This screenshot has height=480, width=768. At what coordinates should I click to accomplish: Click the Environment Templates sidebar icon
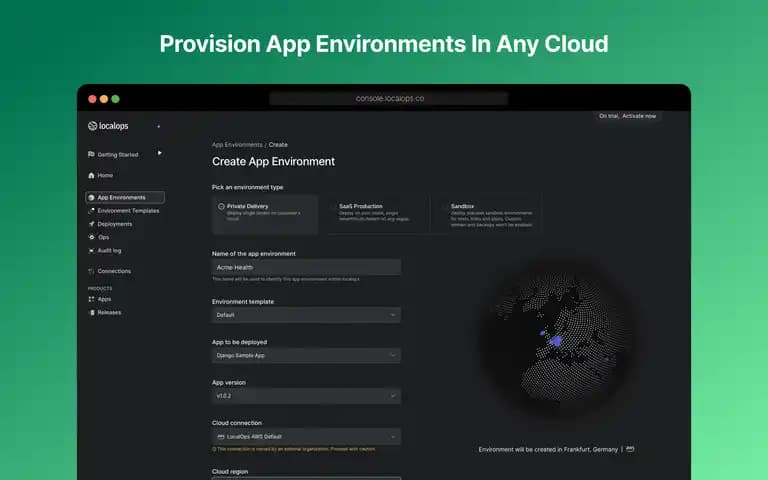(x=91, y=211)
